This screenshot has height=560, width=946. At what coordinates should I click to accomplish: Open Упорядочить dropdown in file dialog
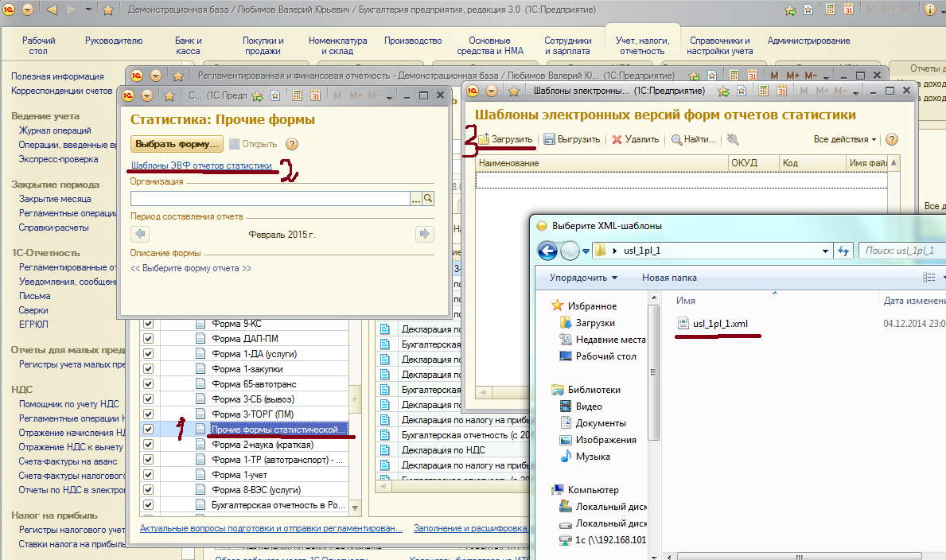pyautogui.click(x=583, y=278)
